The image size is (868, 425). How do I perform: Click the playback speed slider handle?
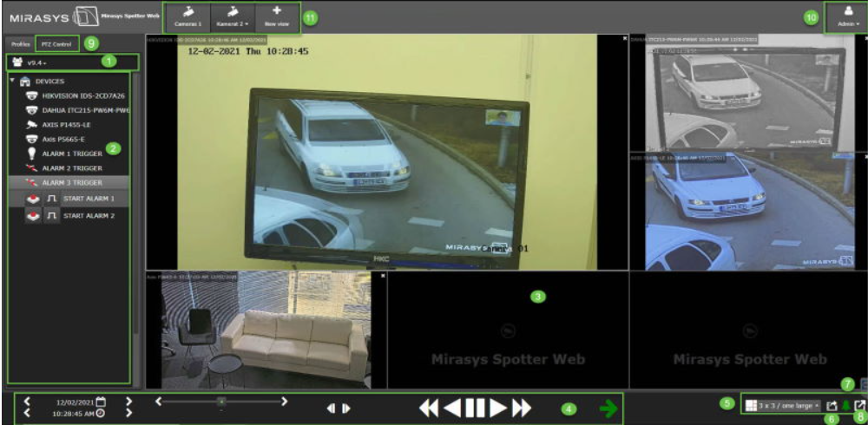click(x=220, y=401)
